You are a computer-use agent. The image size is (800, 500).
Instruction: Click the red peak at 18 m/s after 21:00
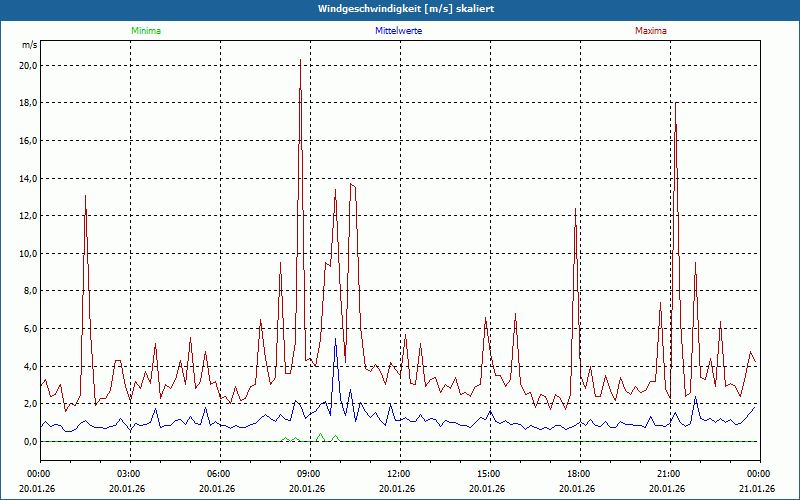pos(676,104)
